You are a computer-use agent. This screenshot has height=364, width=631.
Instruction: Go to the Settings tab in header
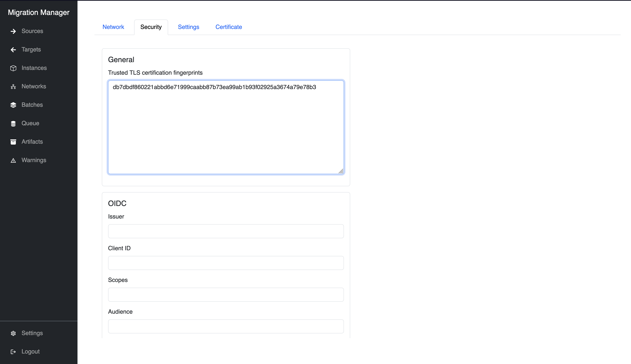[188, 27]
